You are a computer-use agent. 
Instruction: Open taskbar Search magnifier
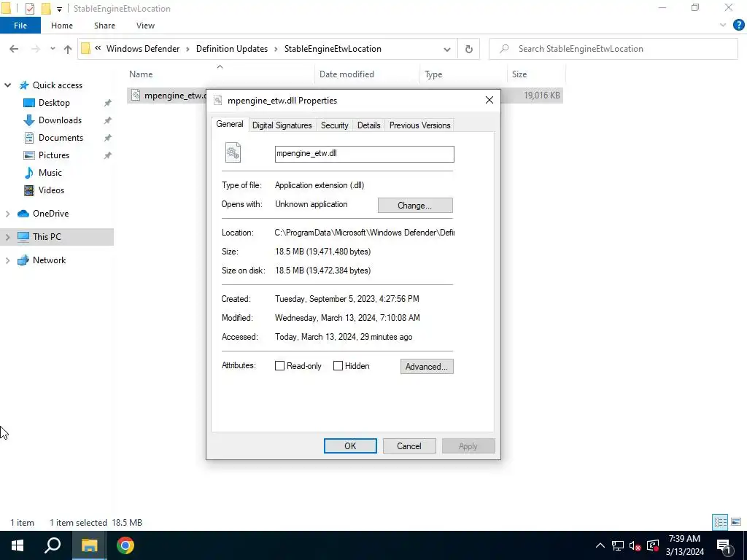tap(53, 545)
